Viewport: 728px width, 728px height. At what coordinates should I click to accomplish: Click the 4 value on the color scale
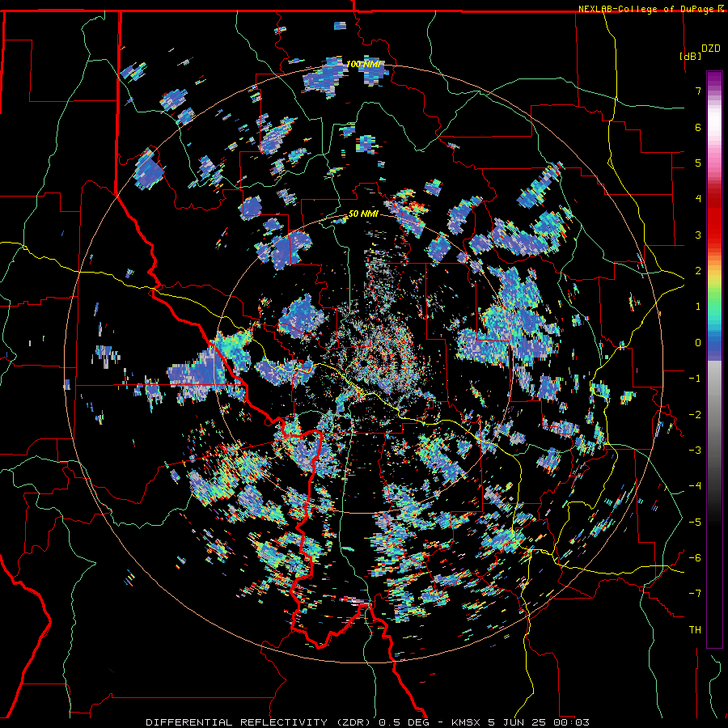698,199
